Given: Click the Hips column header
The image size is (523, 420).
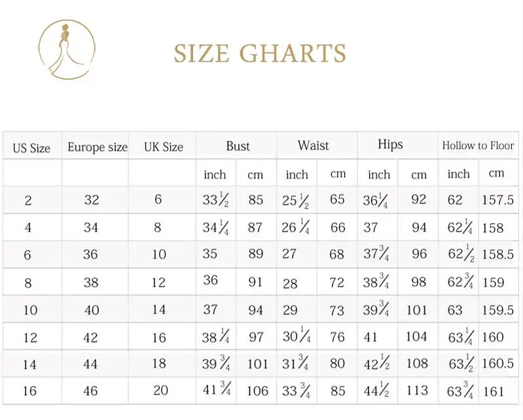Looking at the screenshot, I should pyautogui.click(x=390, y=145).
